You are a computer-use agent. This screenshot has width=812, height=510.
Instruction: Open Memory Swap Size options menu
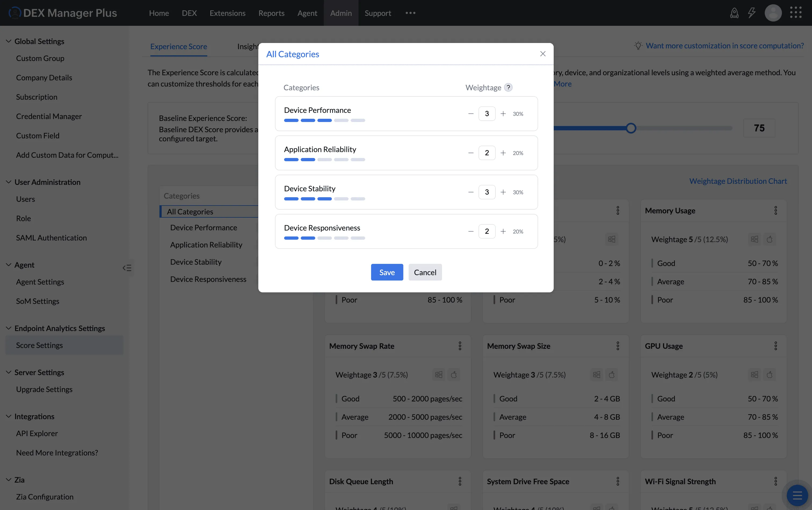(618, 346)
